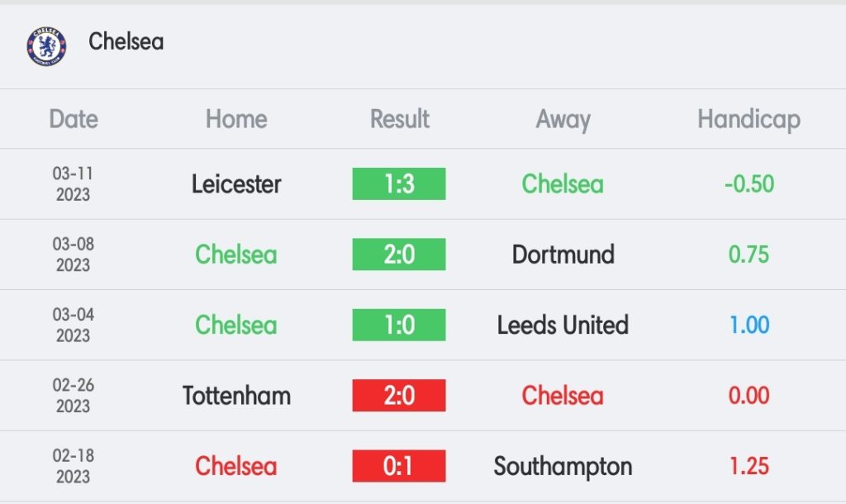This screenshot has width=846, height=504.
Task: Click the Result column header
Action: [400, 119]
